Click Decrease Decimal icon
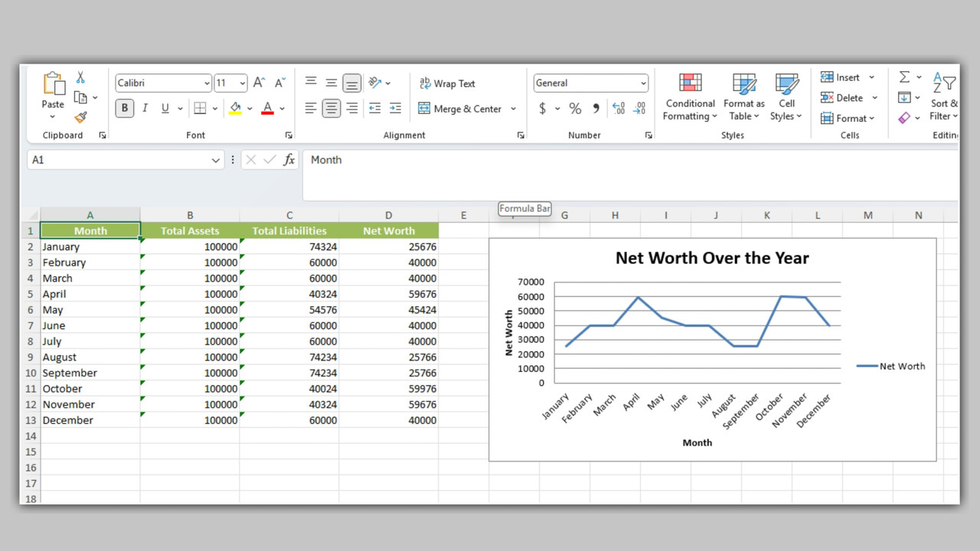 click(639, 109)
